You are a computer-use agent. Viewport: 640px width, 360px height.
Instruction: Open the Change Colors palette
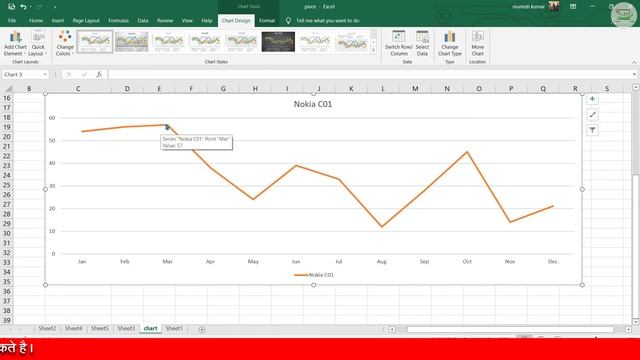point(64,43)
